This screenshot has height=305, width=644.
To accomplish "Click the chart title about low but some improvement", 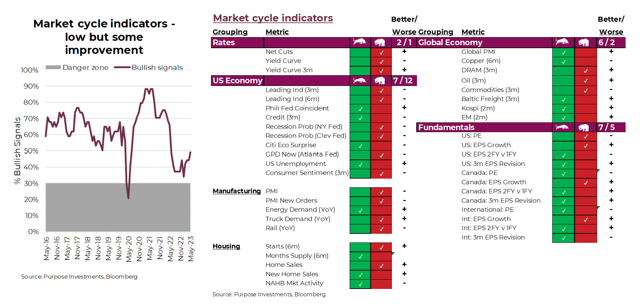I will point(104,37).
